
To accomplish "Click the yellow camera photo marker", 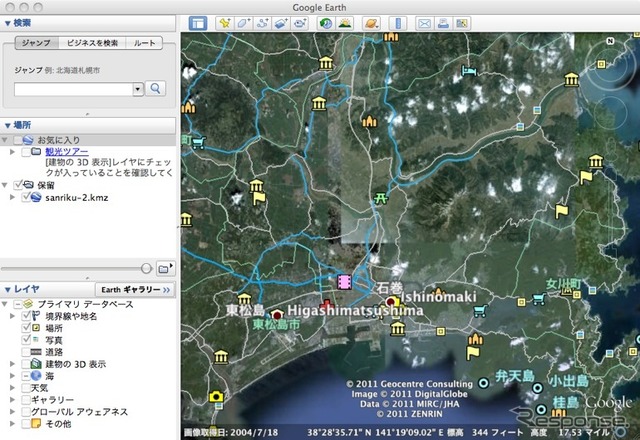I will (x=216, y=396).
